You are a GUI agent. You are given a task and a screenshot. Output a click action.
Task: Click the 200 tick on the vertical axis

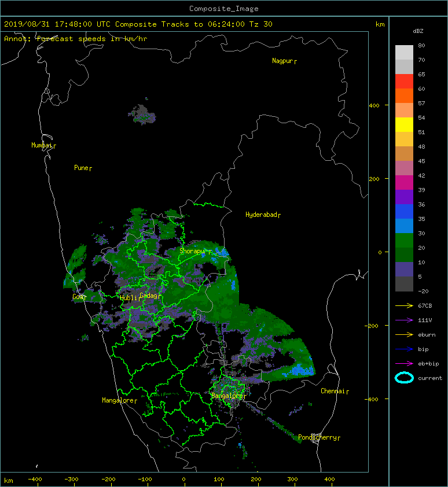374,179
